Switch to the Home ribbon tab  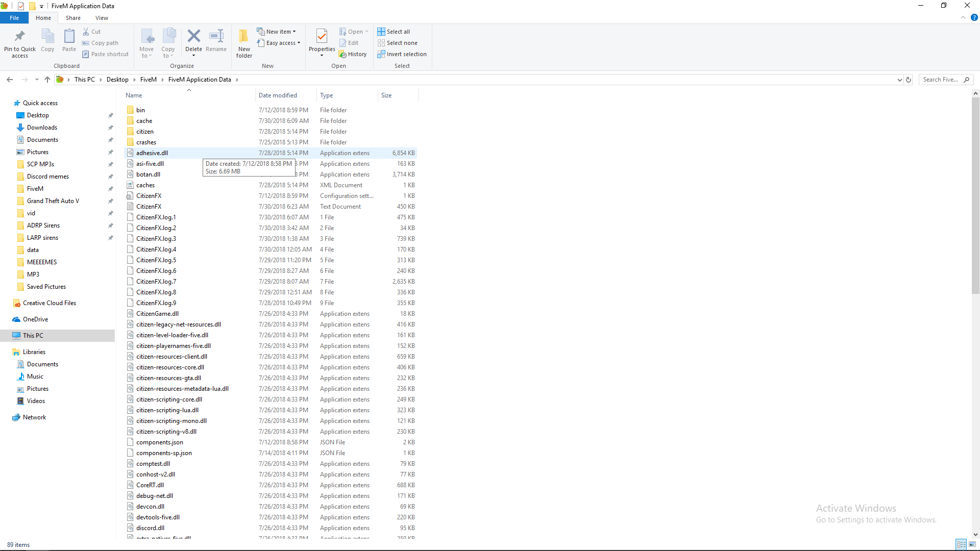(x=43, y=18)
